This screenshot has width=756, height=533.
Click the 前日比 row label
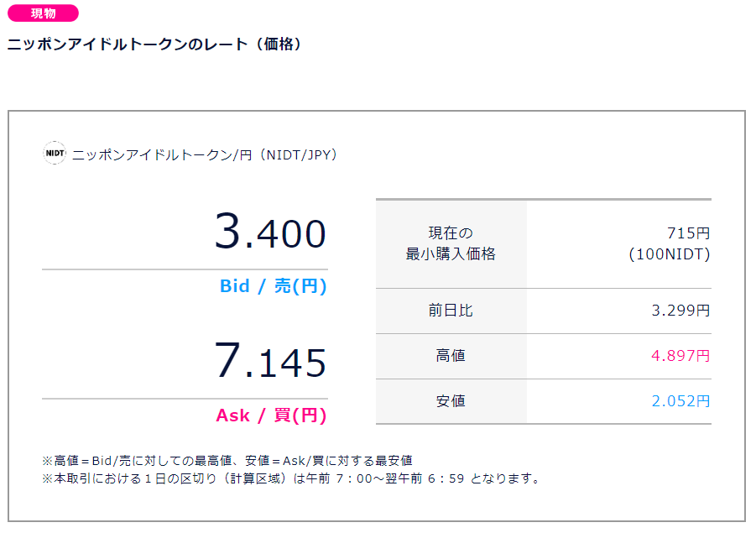[451, 311]
